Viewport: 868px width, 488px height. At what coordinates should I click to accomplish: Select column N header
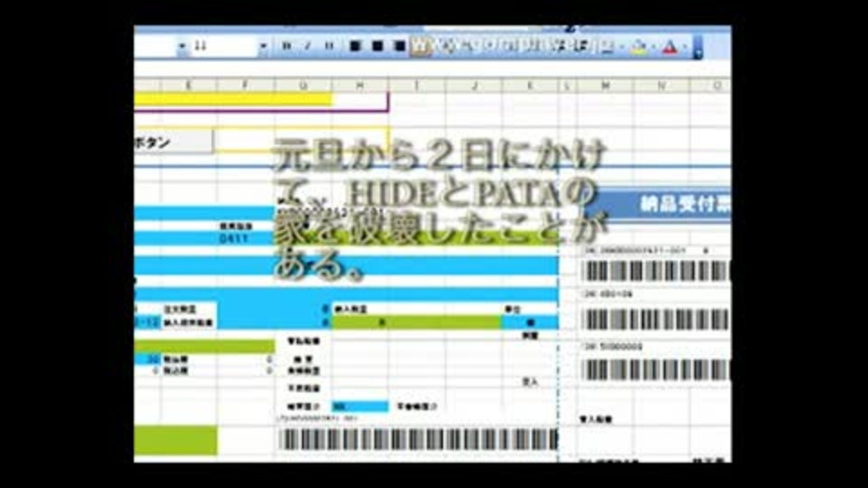(x=662, y=85)
